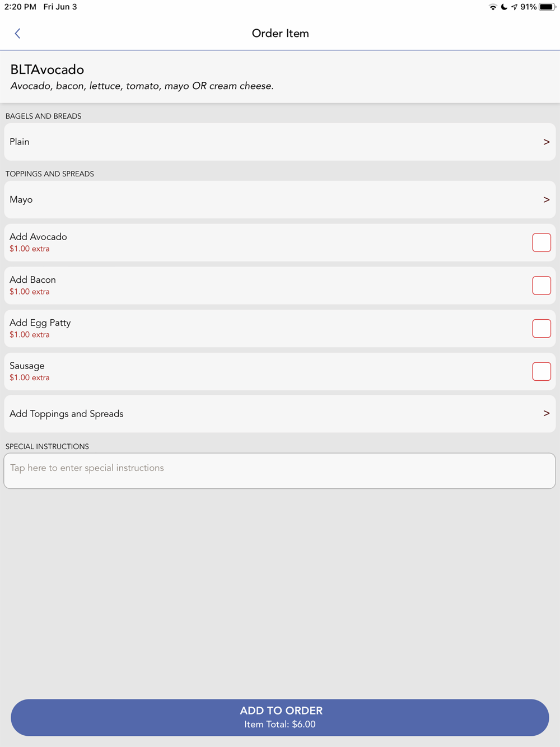Tap the battery indicator icon

pos(547,7)
